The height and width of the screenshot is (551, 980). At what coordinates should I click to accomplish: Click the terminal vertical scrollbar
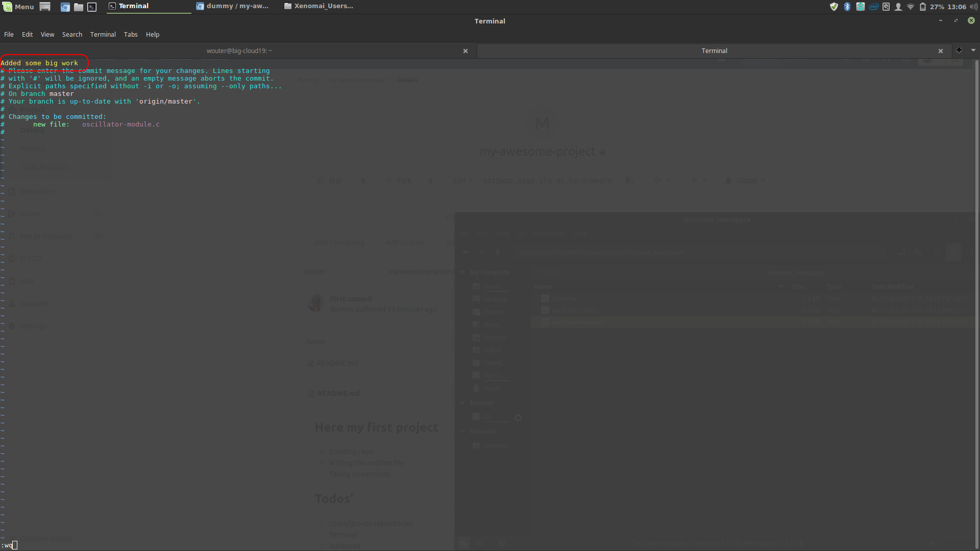(x=976, y=304)
